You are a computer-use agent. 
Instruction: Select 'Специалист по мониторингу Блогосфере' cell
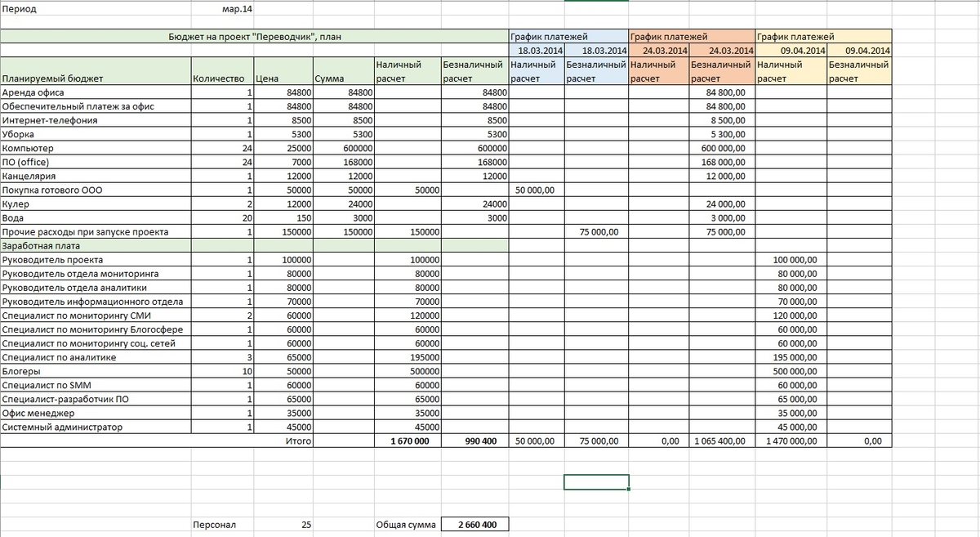(x=96, y=329)
